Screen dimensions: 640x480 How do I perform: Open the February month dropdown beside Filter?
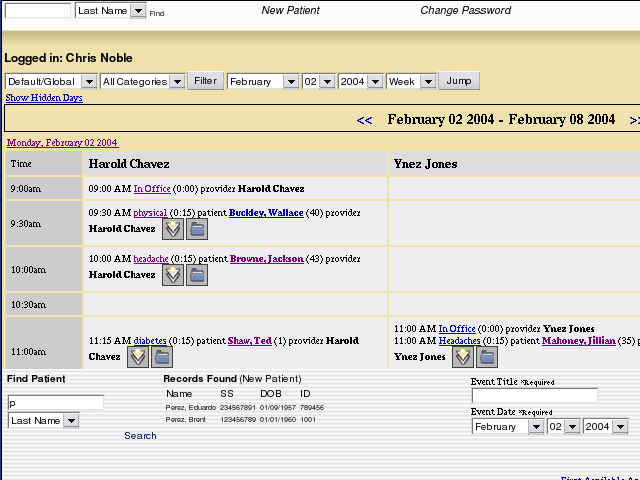click(x=263, y=82)
